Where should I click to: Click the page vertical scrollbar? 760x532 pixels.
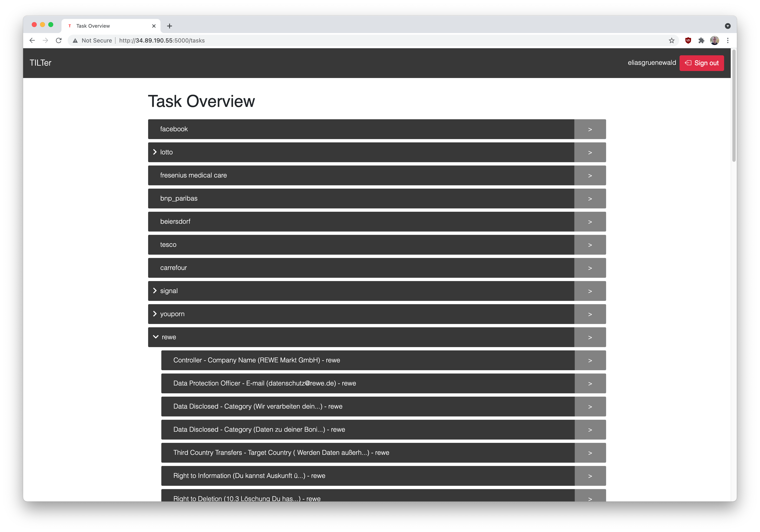pyautogui.click(x=734, y=106)
